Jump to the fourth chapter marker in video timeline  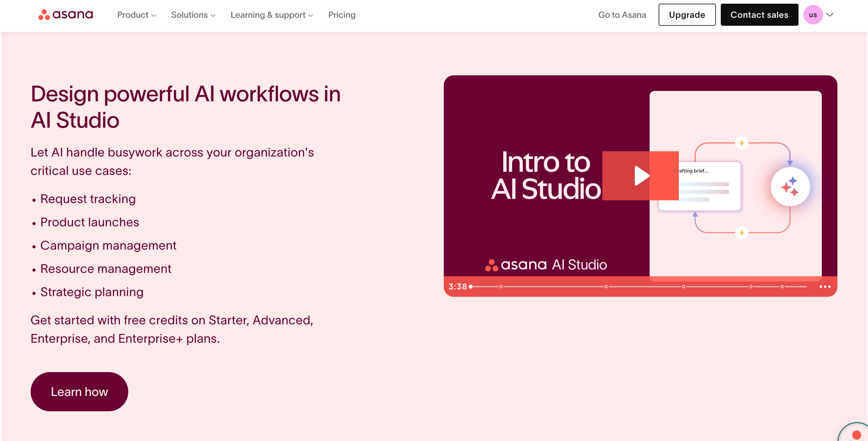tap(751, 287)
